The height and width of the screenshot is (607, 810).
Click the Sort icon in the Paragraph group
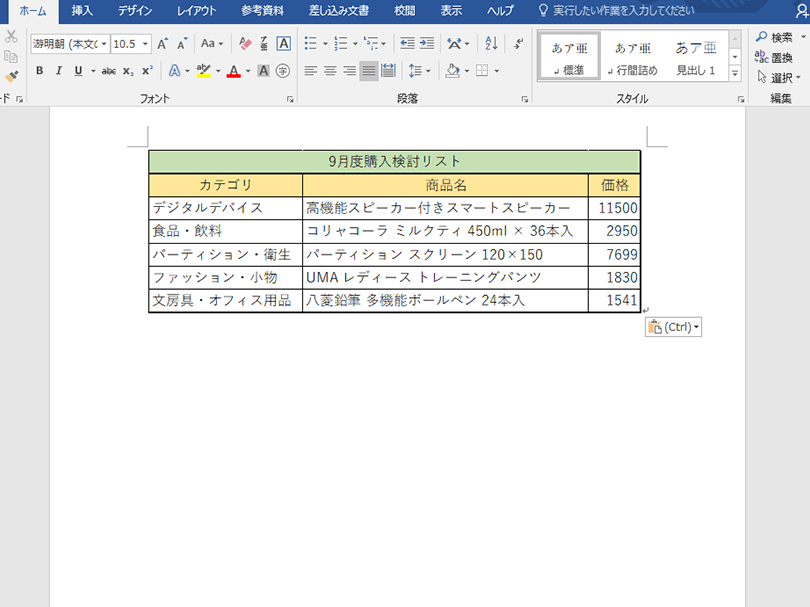coord(490,42)
